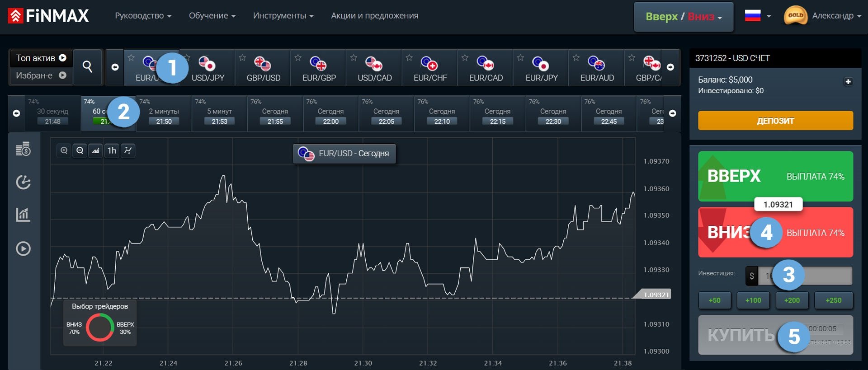Switch chart type with area chart icon
Screen dimensions: 868x370
coord(95,150)
